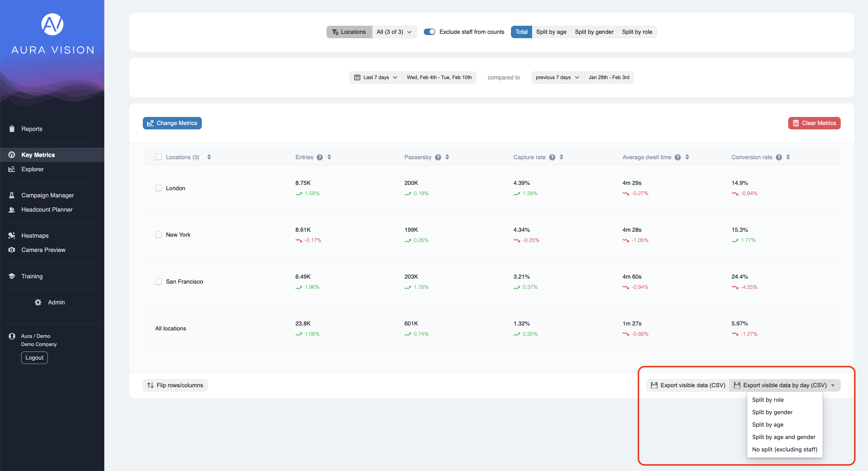Open Heatmaps from the sidebar icon
This screenshot has height=471, width=868.
pyautogui.click(x=12, y=235)
